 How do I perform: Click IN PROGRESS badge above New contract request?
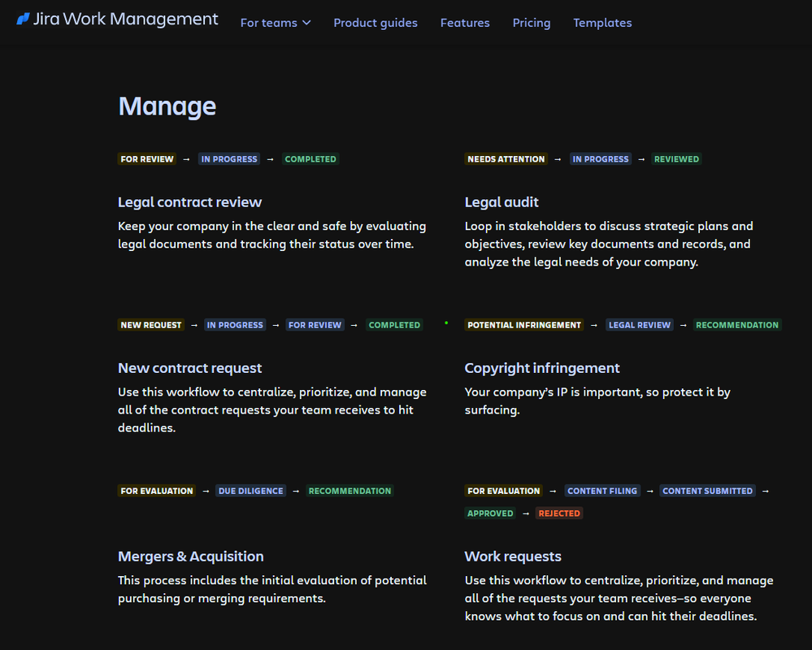coord(235,325)
